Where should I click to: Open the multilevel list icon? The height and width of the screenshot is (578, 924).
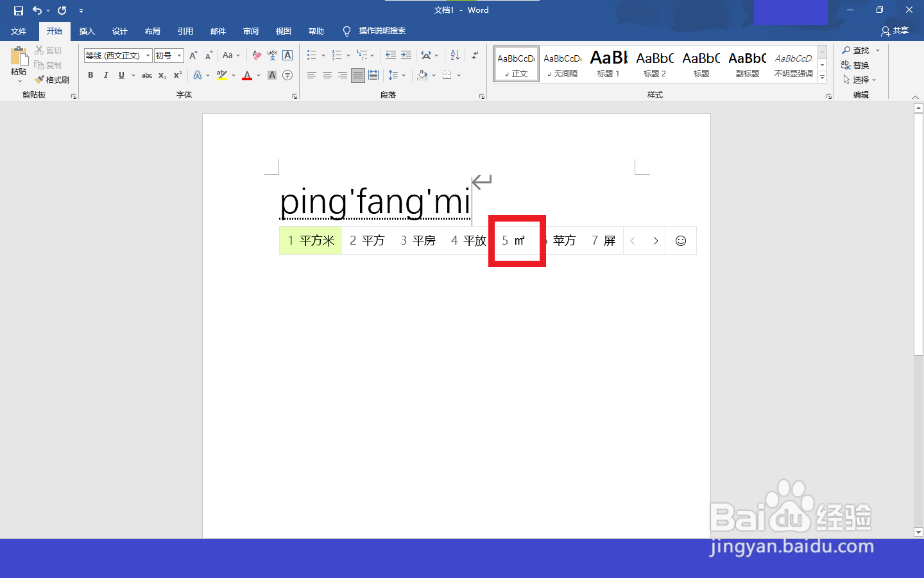click(363, 56)
